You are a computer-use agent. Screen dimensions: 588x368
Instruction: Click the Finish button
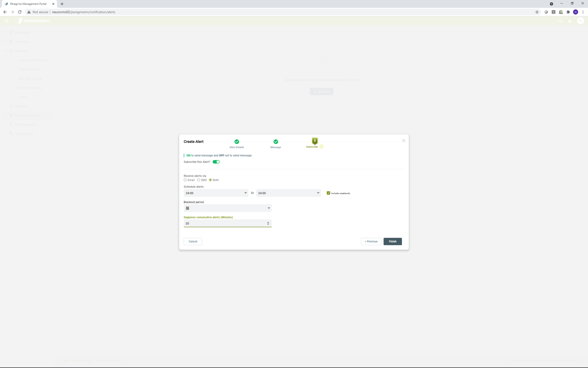coord(392,241)
